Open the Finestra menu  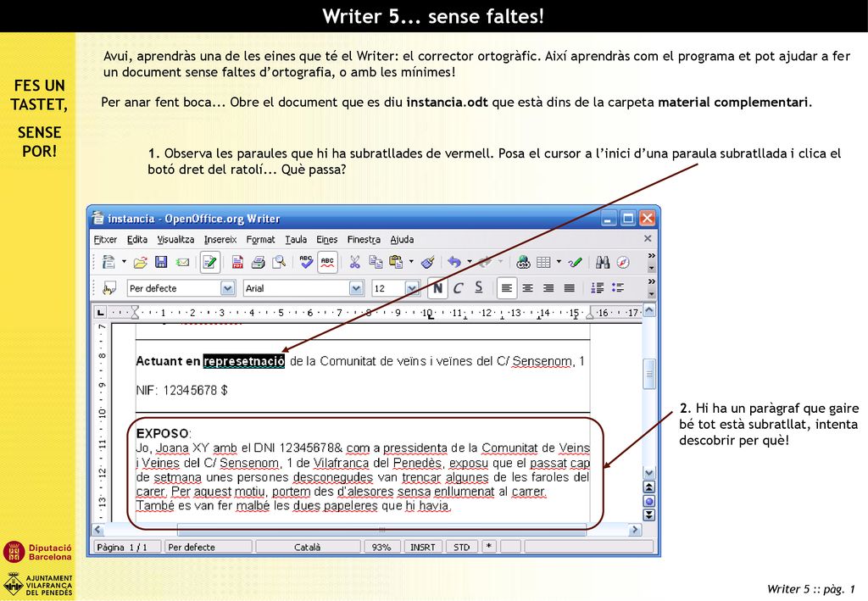coord(364,240)
